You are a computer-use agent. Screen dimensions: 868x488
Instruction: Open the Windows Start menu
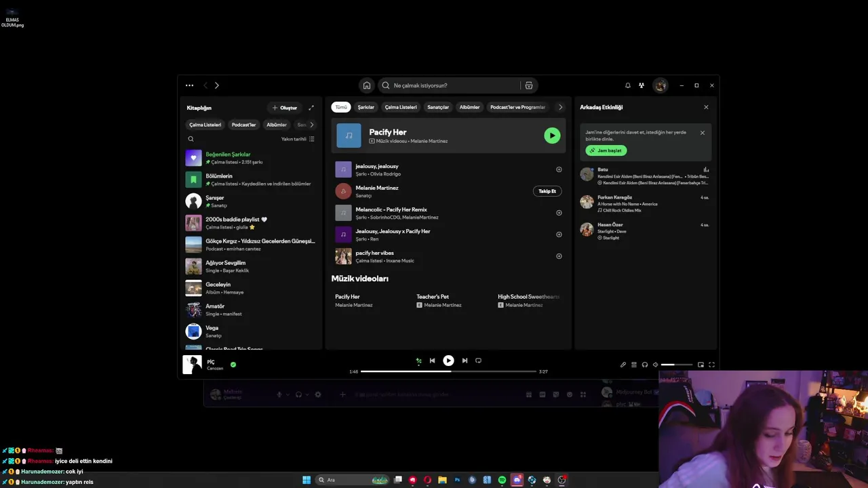tap(307, 480)
